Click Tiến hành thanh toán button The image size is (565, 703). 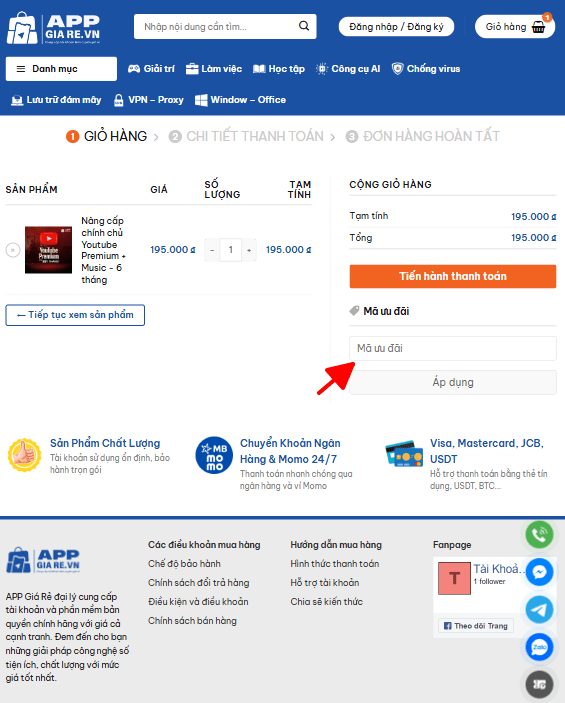[x=453, y=276]
